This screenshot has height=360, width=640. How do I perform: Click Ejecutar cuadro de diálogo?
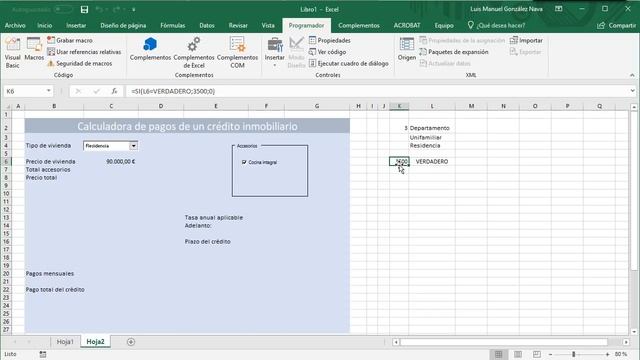(x=349, y=63)
